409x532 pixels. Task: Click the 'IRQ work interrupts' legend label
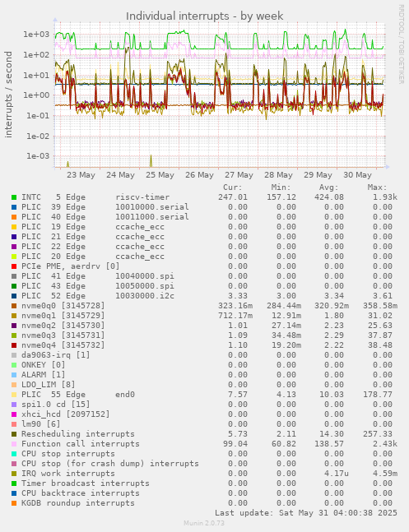coord(68,474)
